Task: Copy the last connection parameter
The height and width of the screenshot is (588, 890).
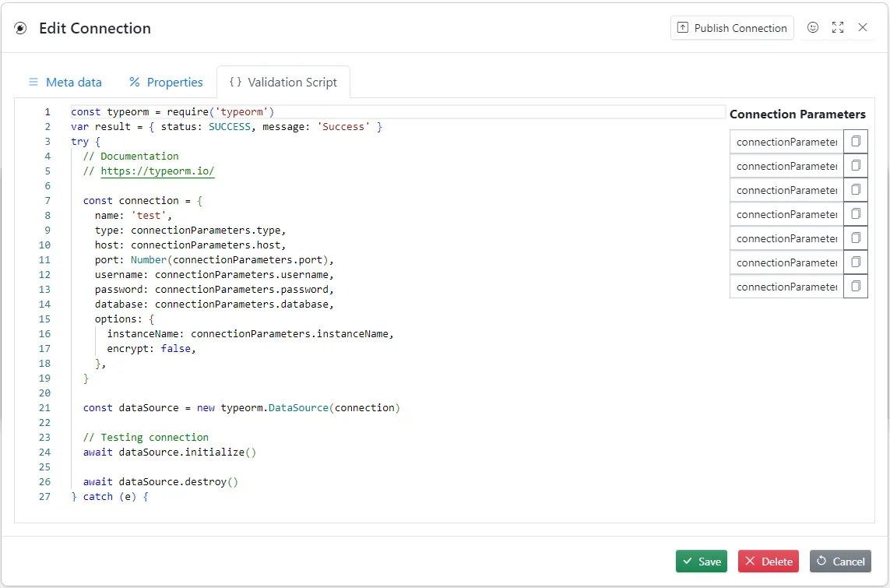Action: (856, 287)
